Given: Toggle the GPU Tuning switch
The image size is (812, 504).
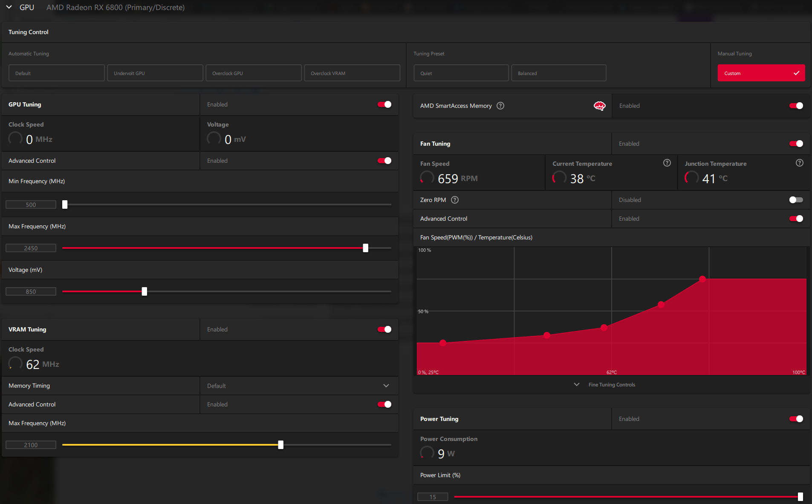Looking at the screenshot, I should pyautogui.click(x=384, y=104).
